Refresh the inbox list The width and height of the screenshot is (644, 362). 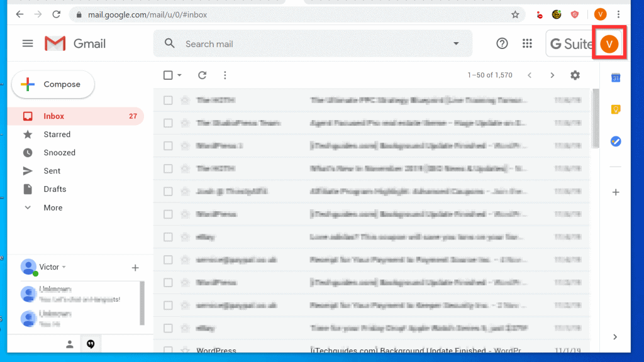click(202, 75)
